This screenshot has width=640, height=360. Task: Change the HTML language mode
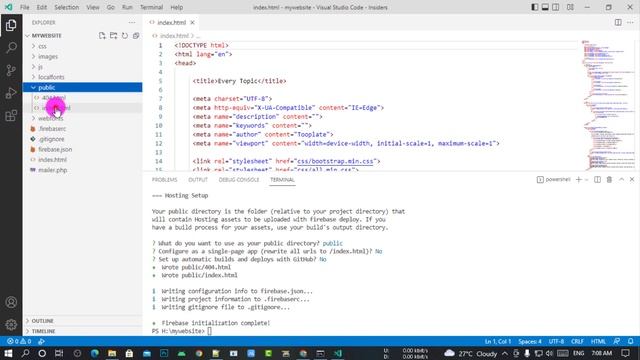598,341
